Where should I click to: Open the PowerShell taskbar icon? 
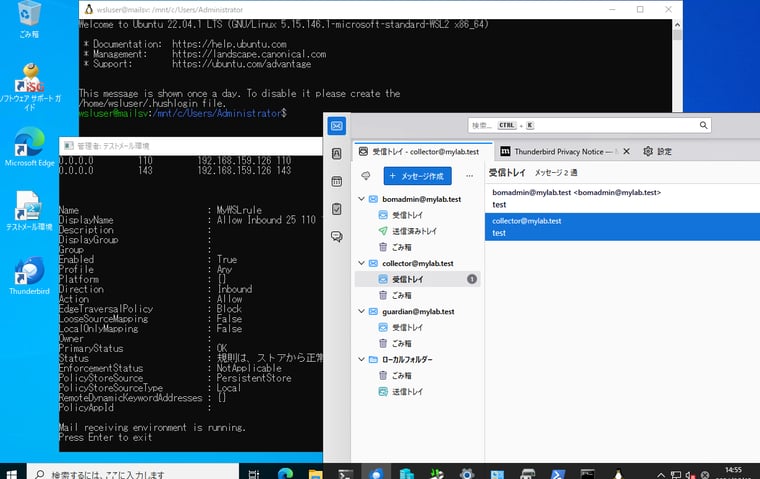point(557,474)
